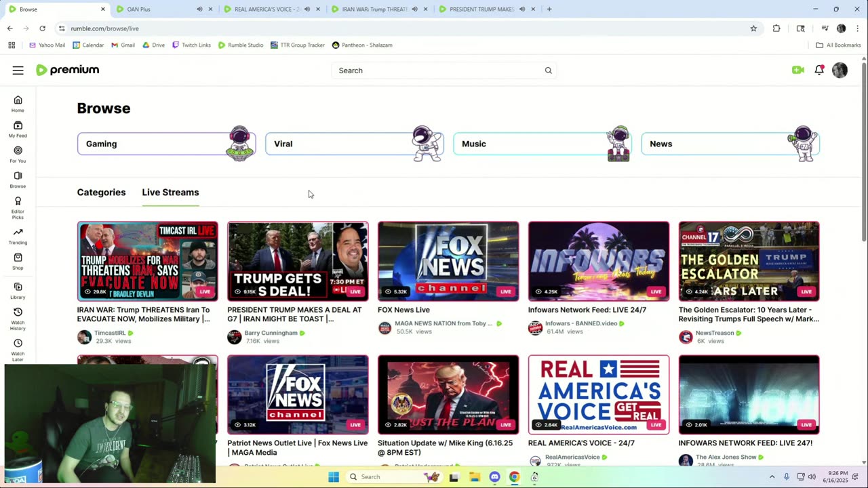868x488 pixels.
Task: Open the Pantheon - Shalazam bookmark
Action: click(x=362, y=45)
